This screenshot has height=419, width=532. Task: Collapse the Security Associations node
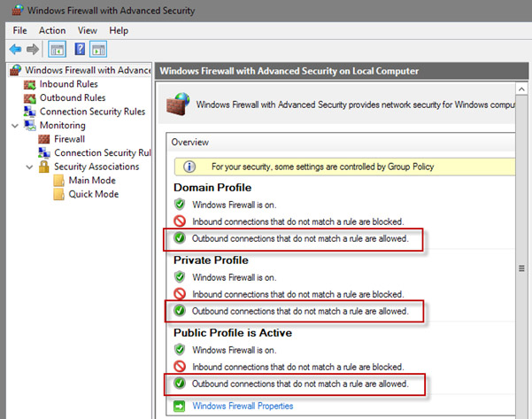[29, 167]
